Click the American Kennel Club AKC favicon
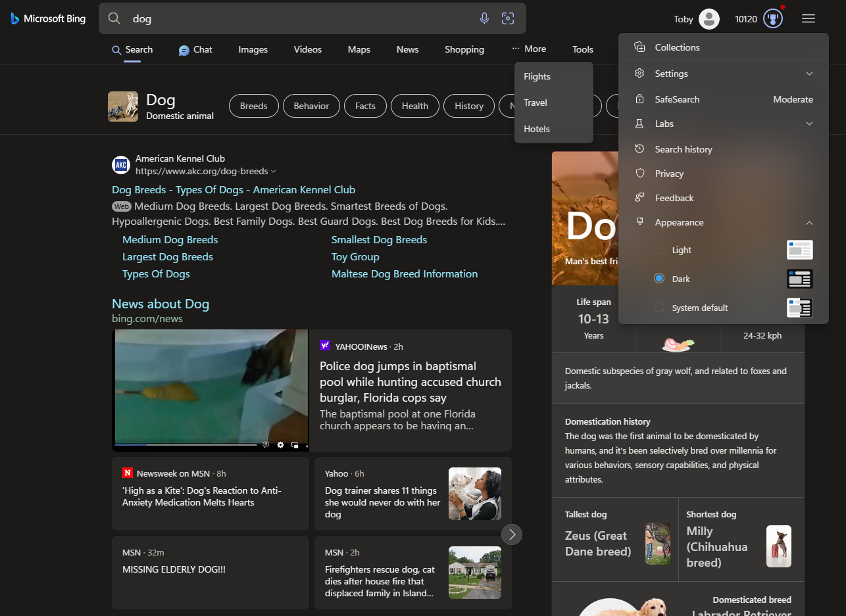The width and height of the screenshot is (846, 616). pyautogui.click(x=121, y=165)
